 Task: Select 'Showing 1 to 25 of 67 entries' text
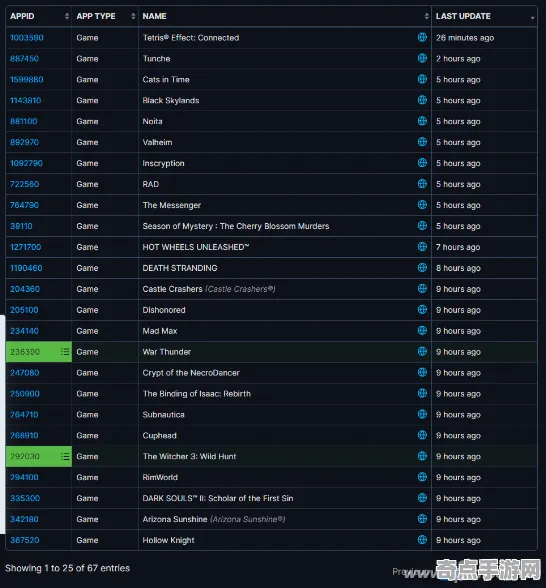[68, 568]
